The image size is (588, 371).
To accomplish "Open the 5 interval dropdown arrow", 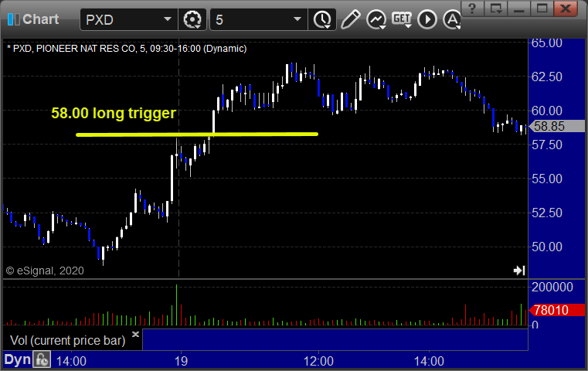I will tap(297, 19).
